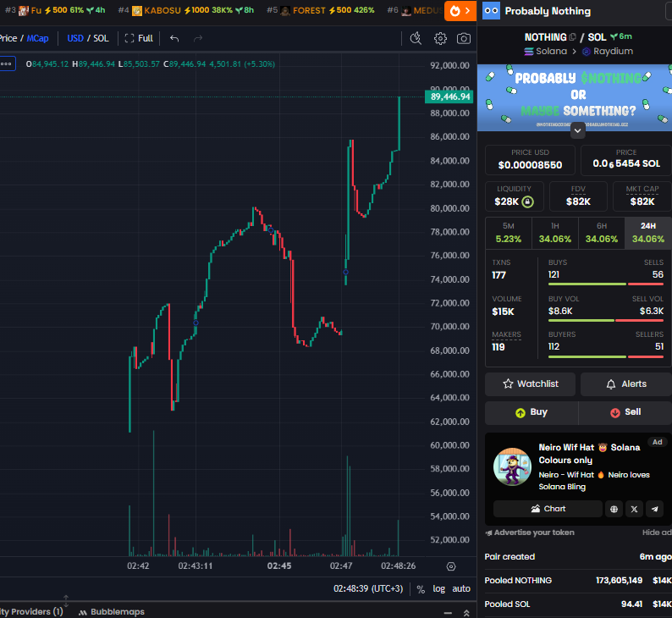Open chart settings gear icon
Viewport: 672px width, 618px height.
[x=440, y=39]
